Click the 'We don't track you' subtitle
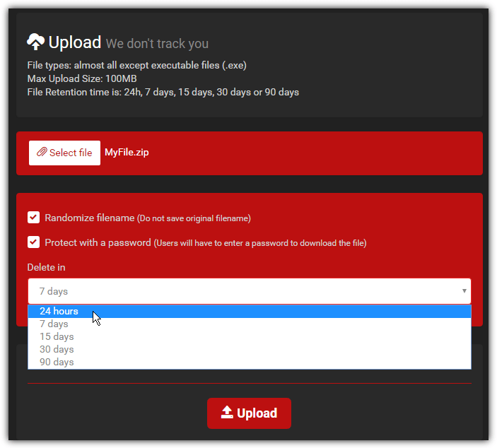497x448 pixels. (157, 44)
